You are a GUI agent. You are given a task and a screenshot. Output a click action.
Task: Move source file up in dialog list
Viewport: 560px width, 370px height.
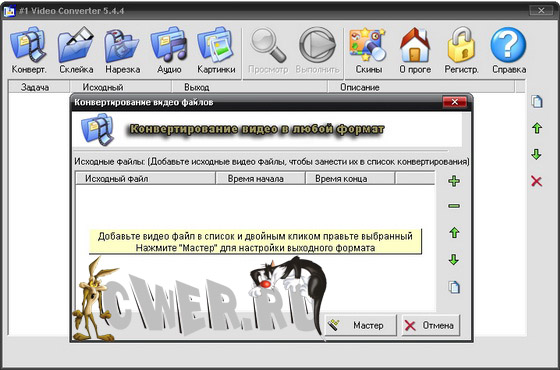pos(454,233)
